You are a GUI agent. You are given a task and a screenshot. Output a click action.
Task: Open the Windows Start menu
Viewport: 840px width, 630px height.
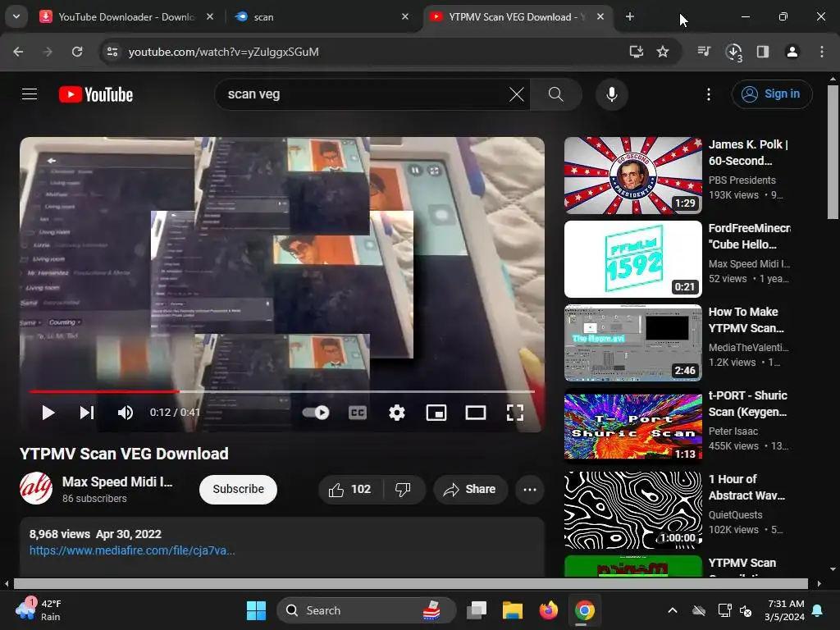[x=256, y=610]
